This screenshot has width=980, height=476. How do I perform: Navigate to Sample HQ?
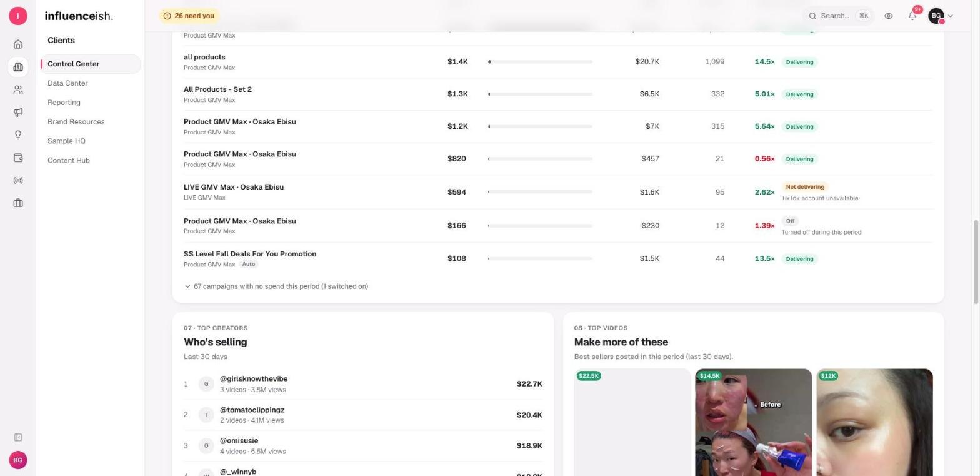(x=66, y=141)
